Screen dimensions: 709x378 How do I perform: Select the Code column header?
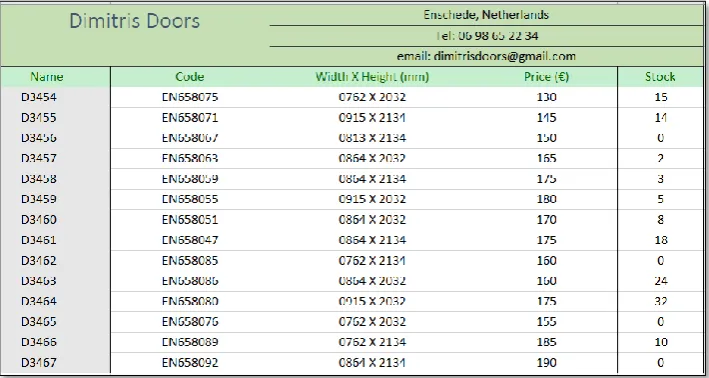(189, 77)
